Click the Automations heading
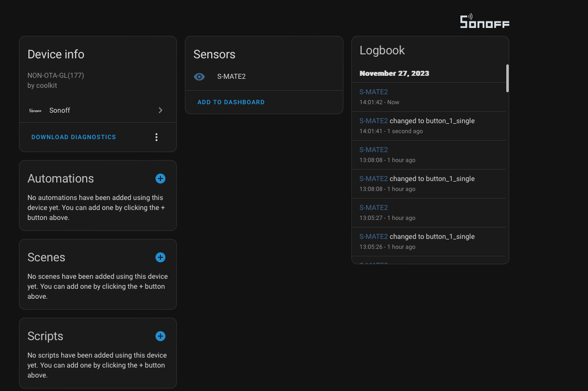Viewport: 588px width, 391px height. (61, 179)
